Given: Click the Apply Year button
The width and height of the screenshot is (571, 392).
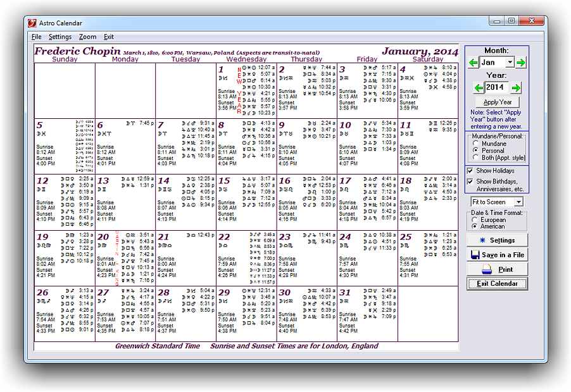Looking at the screenshot, I should coord(498,102).
